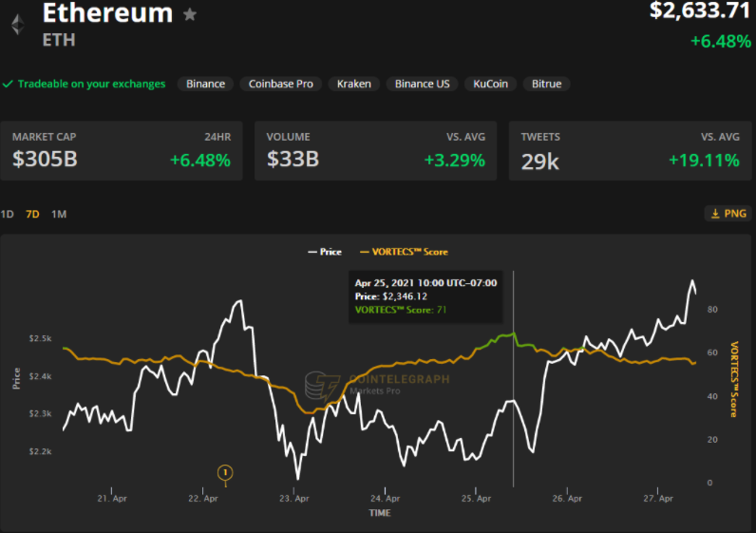Open the numbered event marker on 22 Apr
Screen dimensions: 756x533
[225, 473]
